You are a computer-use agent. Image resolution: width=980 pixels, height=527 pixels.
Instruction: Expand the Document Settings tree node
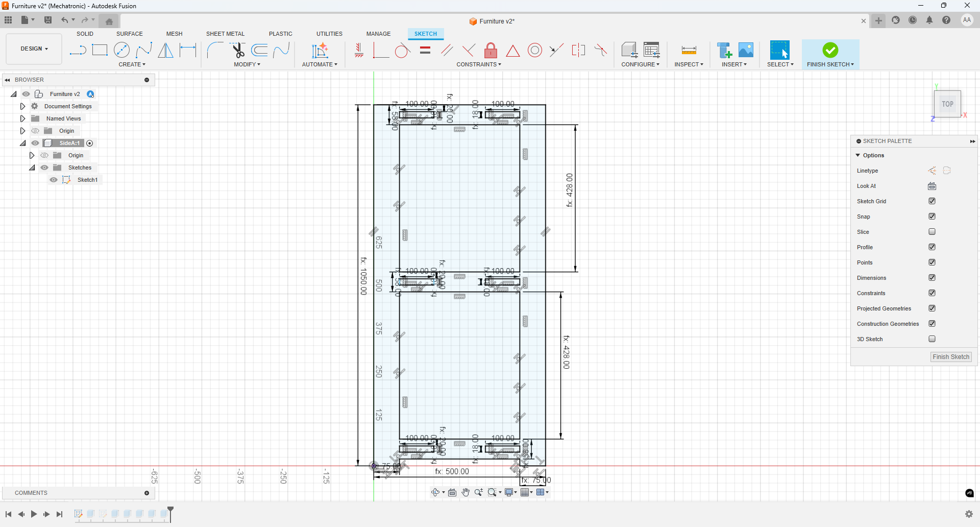click(22, 106)
